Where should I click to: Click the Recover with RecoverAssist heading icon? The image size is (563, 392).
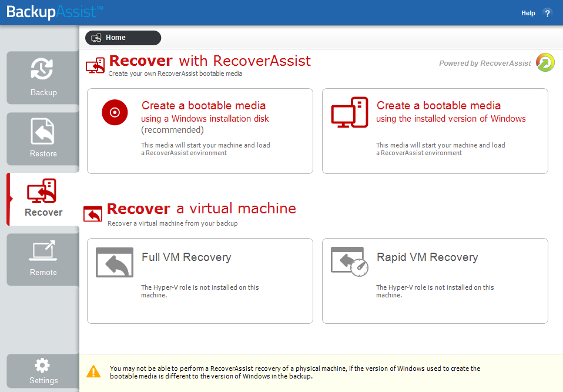95,65
